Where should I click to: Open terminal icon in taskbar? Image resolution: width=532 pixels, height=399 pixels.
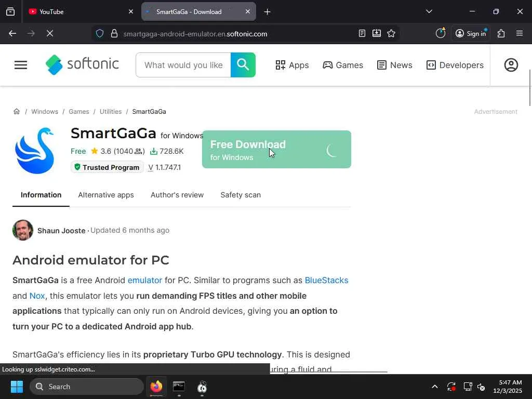[x=179, y=387]
